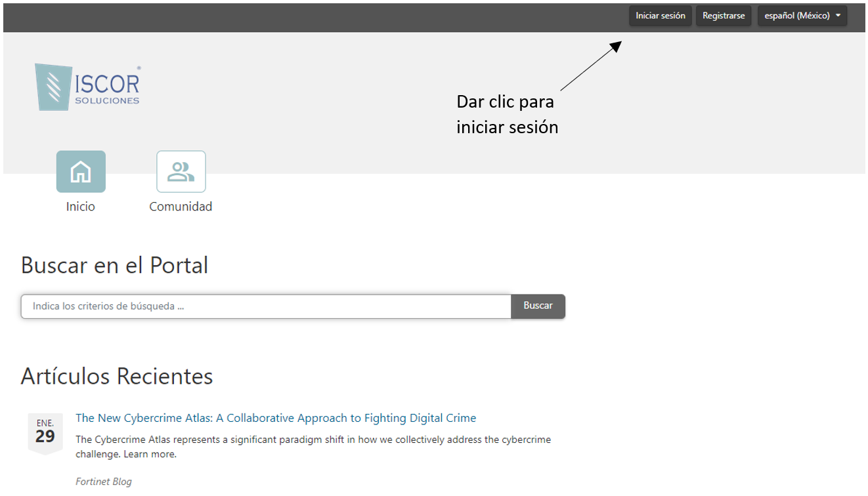This screenshot has height=496, width=868.
Task: Click the caret arrow beside español (México)
Action: [x=838, y=16]
